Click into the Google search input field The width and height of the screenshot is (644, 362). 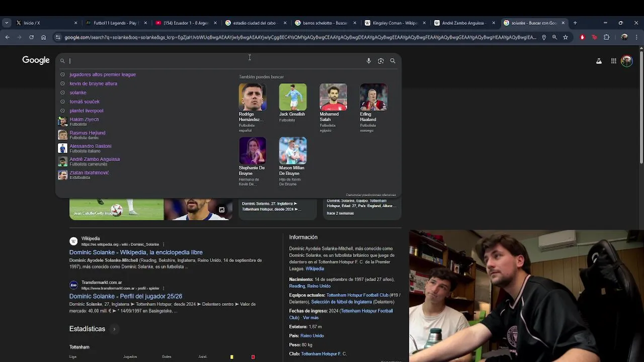216,61
